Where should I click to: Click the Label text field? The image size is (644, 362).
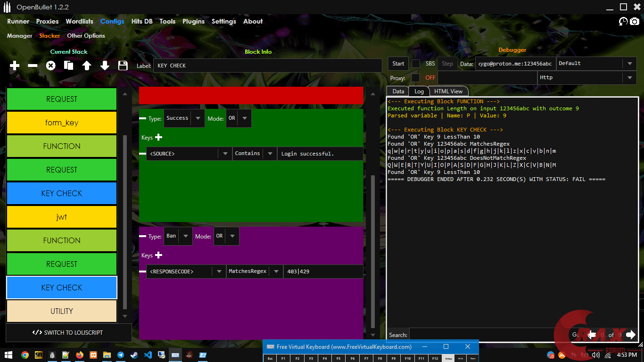(267, 66)
